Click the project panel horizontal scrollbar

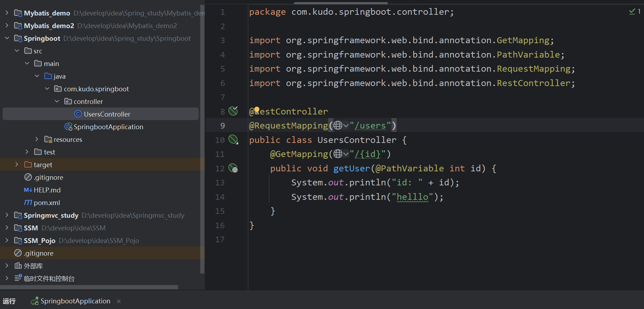89,287
